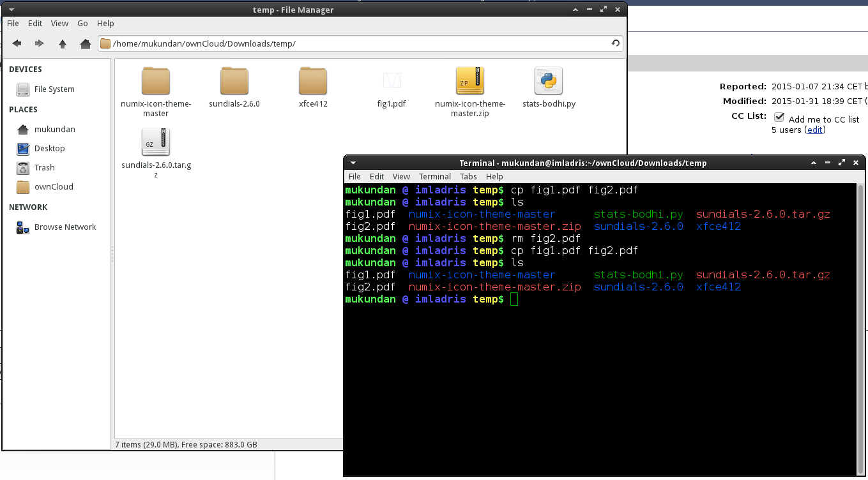868x480 pixels.
Task: Click the Forward arrow in File Manager toolbar
Action: [x=40, y=43]
